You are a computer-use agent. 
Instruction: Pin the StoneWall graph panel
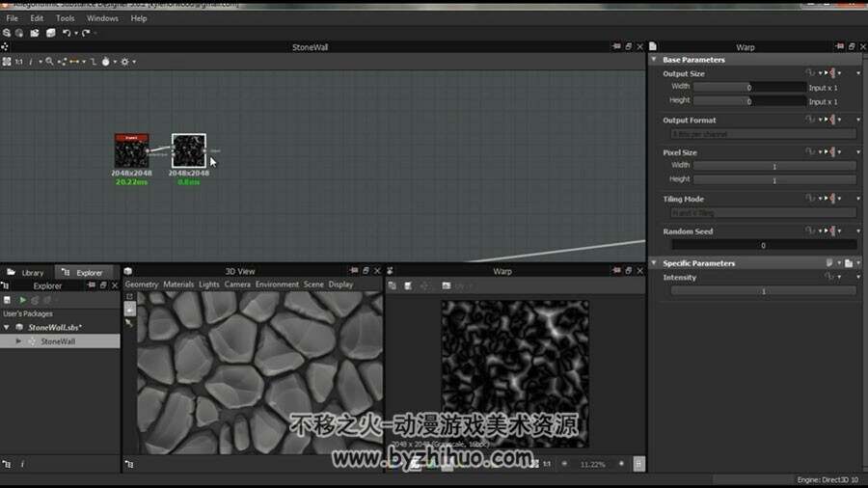(x=616, y=46)
